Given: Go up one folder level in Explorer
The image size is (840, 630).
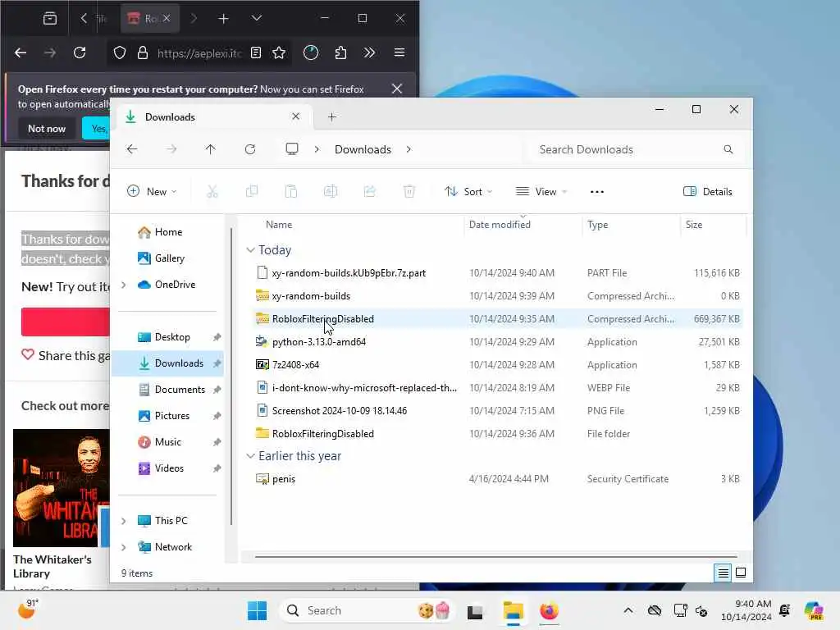Looking at the screenshot, I should point(211,149).
